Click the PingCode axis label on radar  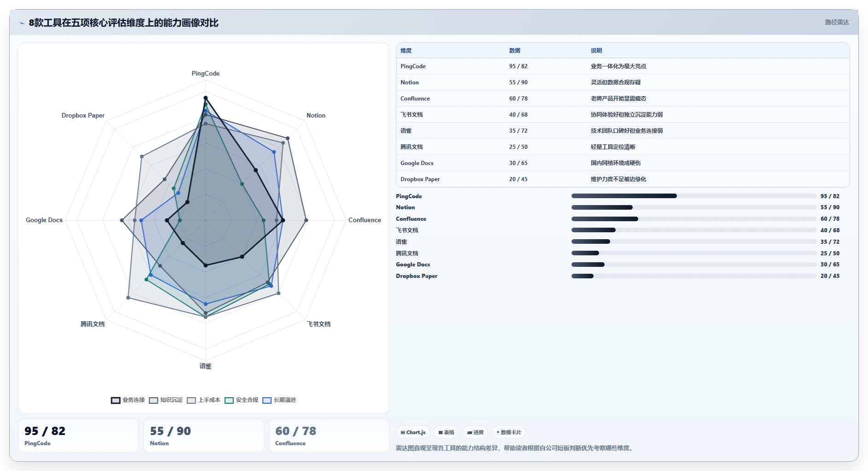point(205,74)
